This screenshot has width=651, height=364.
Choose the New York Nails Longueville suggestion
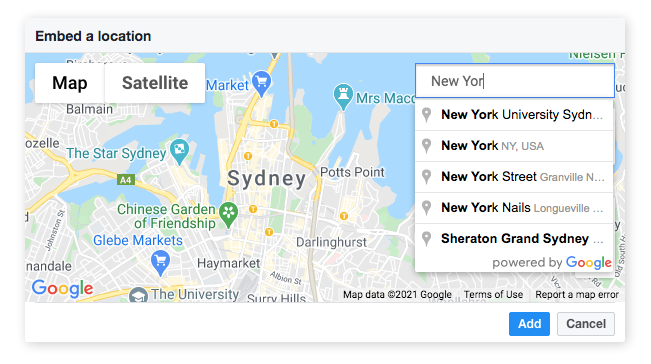[514, 208]
